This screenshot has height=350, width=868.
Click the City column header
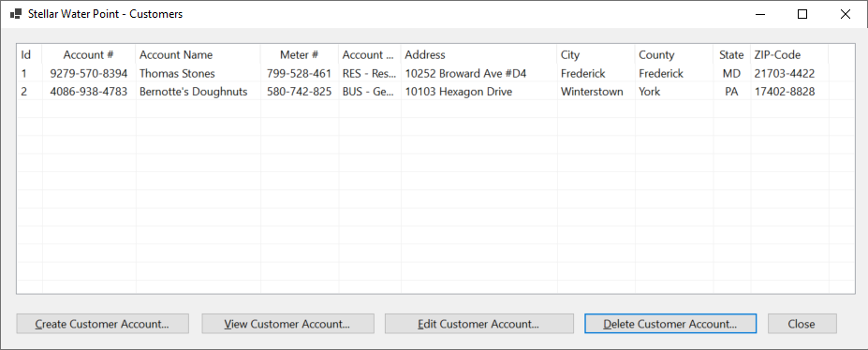point(596,54)
